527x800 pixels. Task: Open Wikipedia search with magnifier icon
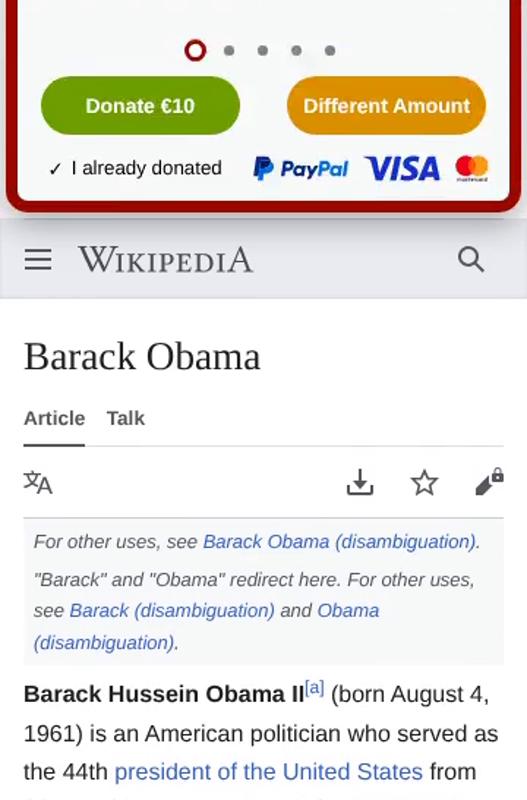coord(470,259)
